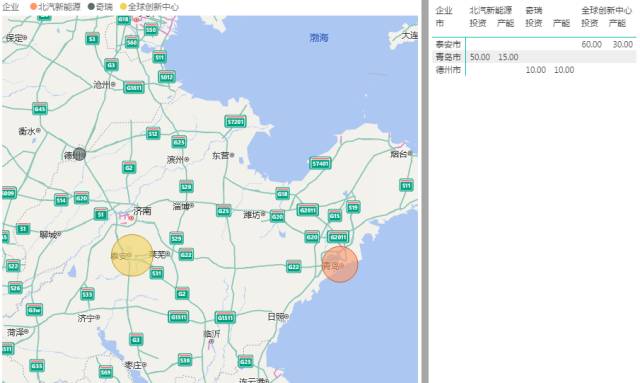Viewport: 640px width, 383px height.
Task: Click the S33 road shield near 济宁
Action: tap(87, 294)
